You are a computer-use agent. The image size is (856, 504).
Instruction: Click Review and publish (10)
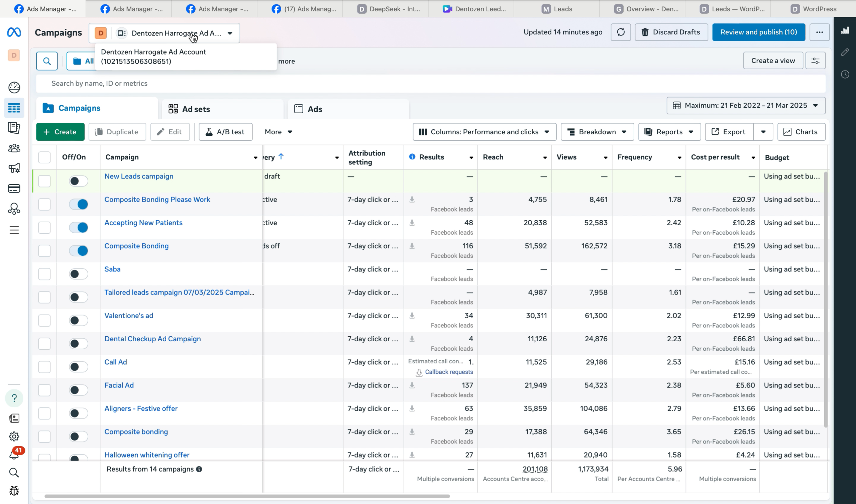758,32
